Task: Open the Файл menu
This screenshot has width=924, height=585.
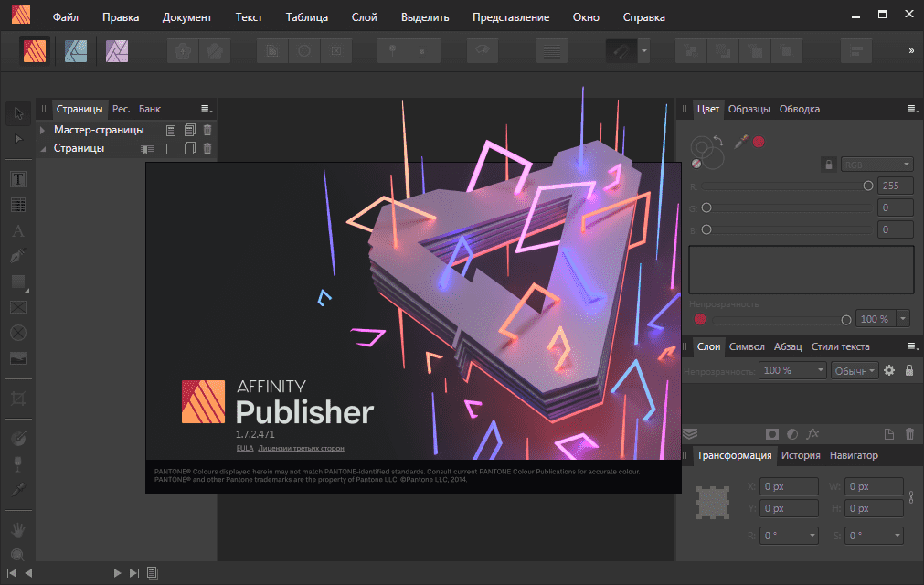Action: tap(66, 17)
